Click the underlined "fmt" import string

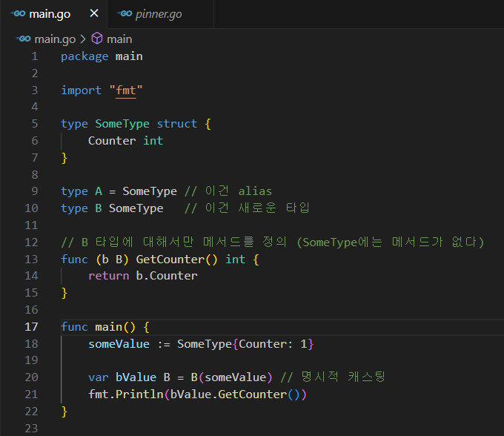(126, 90)
